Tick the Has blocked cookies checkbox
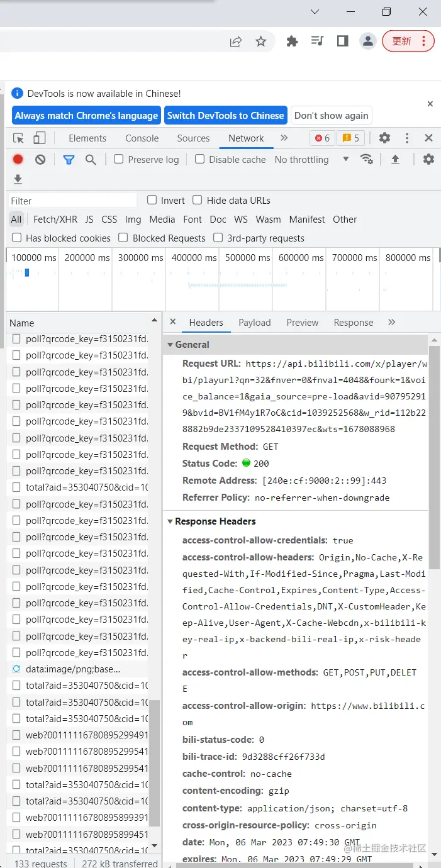 [16, 238]
